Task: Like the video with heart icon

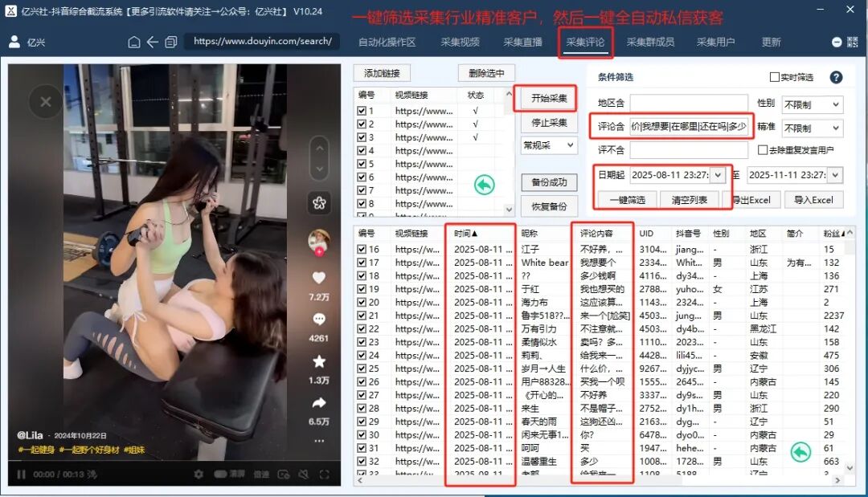Action: [319, 278]
